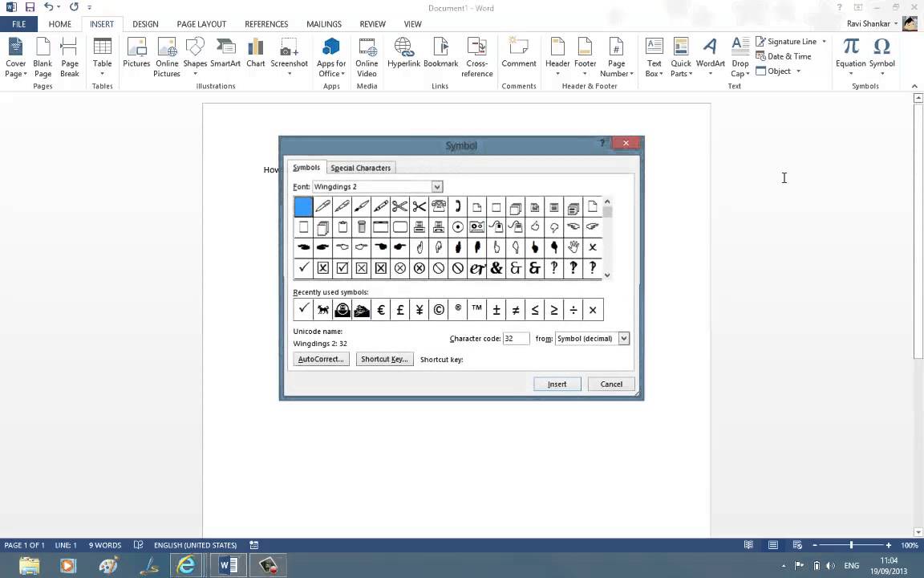
Task: Switch to the Special Characters tab
Action: [x=360, y=168]
